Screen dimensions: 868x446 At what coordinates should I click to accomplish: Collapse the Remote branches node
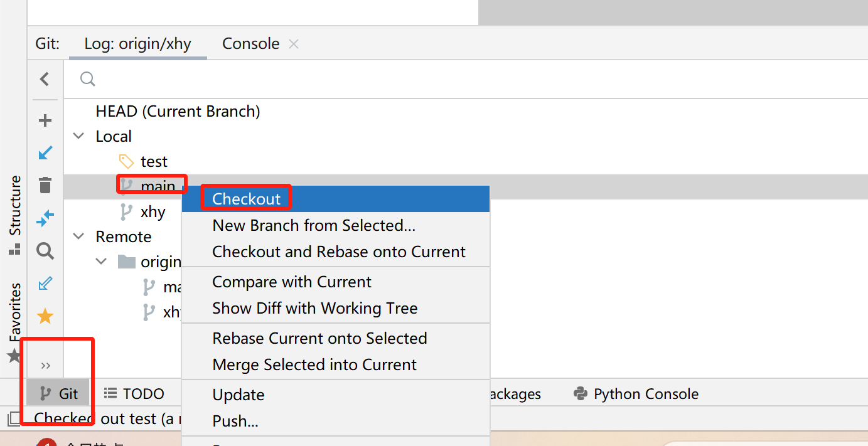[x=79, y=236]
